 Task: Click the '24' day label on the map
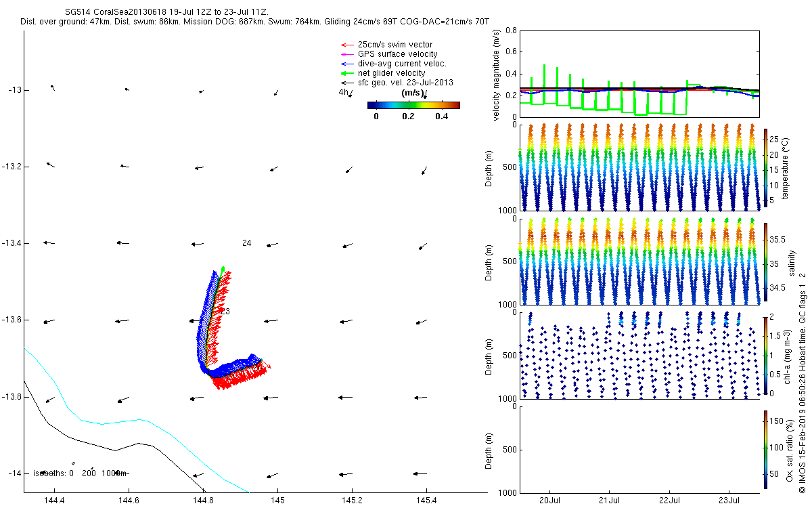pyautogui.click(x=246, y=242)
